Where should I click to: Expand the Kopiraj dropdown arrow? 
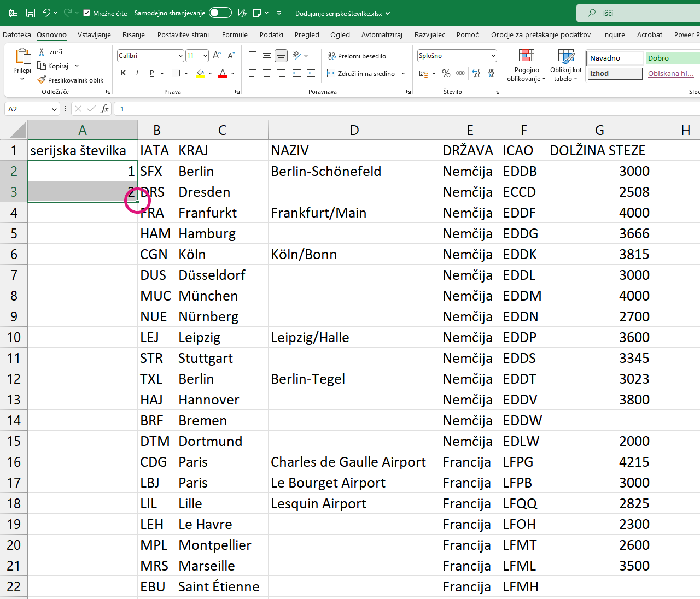point(77,66)
